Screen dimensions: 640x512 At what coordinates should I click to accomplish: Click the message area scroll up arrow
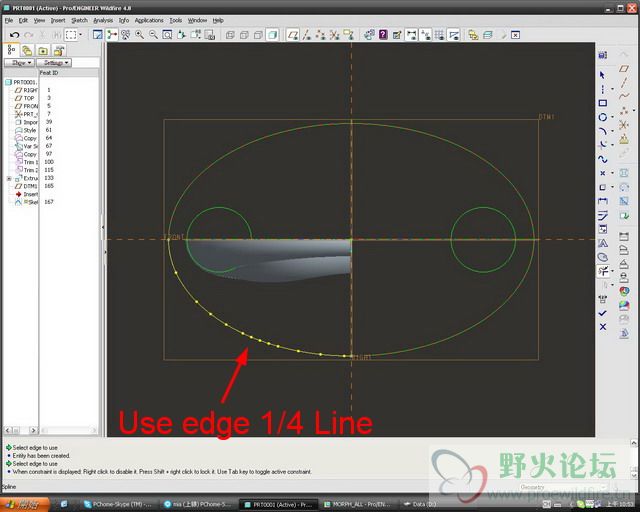tap(634, 443)
